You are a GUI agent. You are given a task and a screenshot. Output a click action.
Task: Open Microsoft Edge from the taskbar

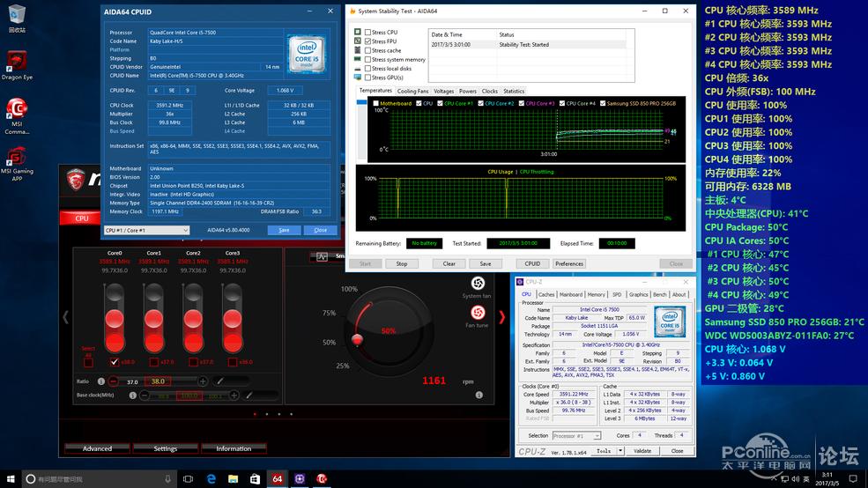pyautogui.click(x=211, y=479)
